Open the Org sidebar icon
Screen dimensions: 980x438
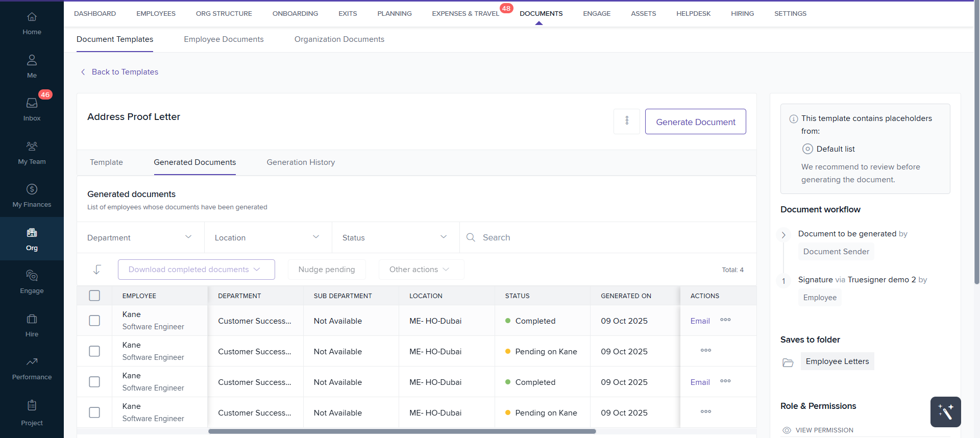pyautogui.click(x=32, y=232)
